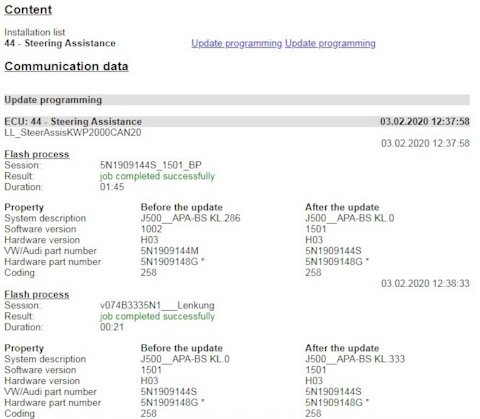Open the first Update programming link

tap(236, 43)
